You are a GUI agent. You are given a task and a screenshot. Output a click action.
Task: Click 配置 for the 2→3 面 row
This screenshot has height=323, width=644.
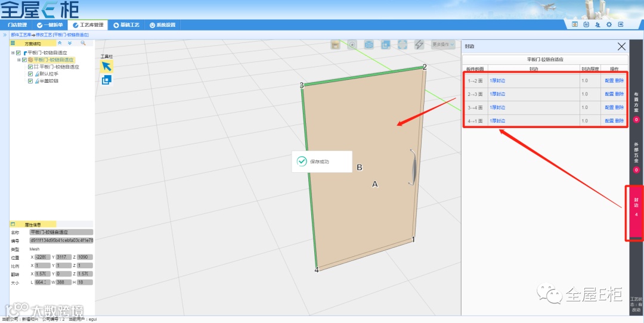609,94
